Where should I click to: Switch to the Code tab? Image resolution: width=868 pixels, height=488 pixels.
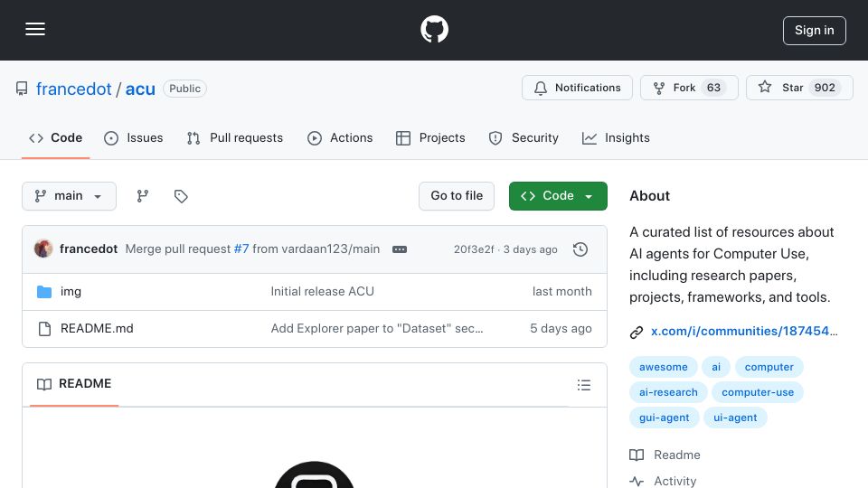click(55, 137)
